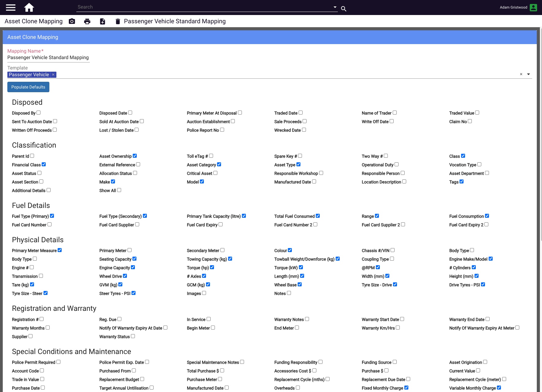Viewport: 542px width, 392px height.
Task: Click the Physical Details section heading
Action: [38, 240]
